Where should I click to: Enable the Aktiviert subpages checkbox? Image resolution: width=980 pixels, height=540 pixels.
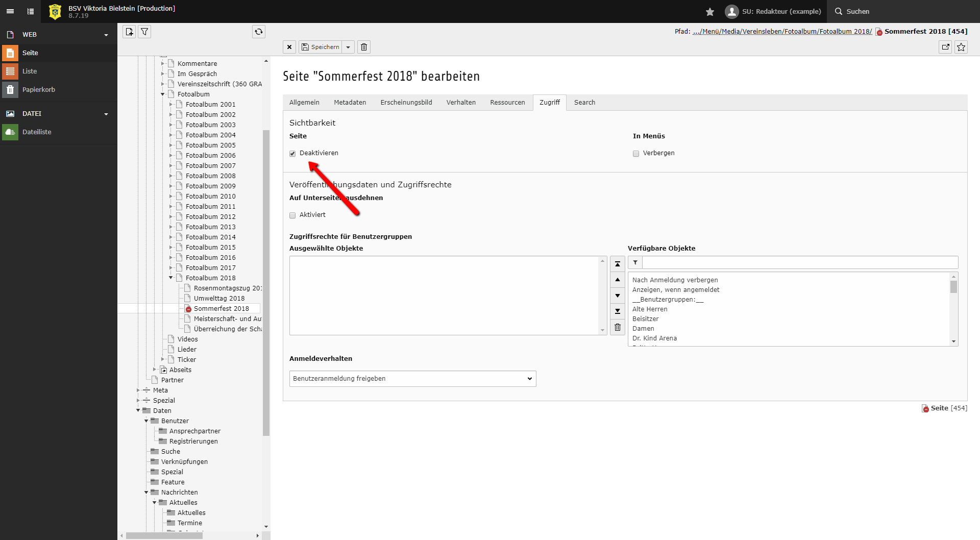pyautogui.click(x=292, y=215)
